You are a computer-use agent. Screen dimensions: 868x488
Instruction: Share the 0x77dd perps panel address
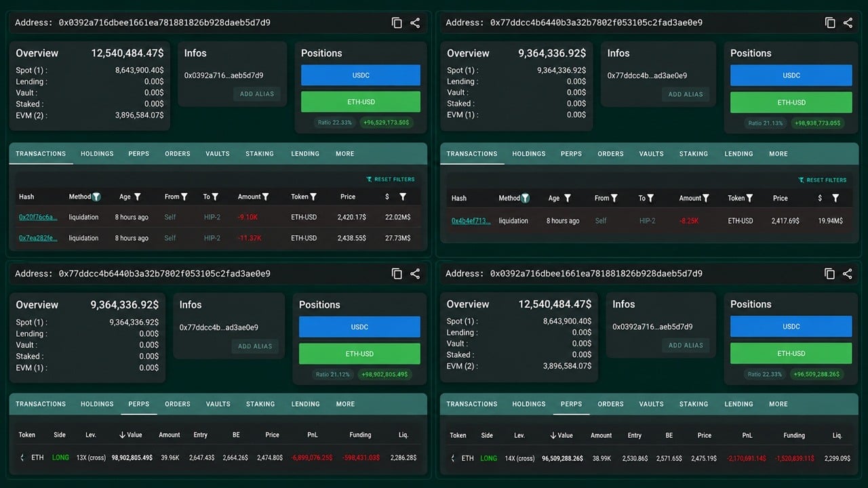pyautogui.click(x=415, y=274)
